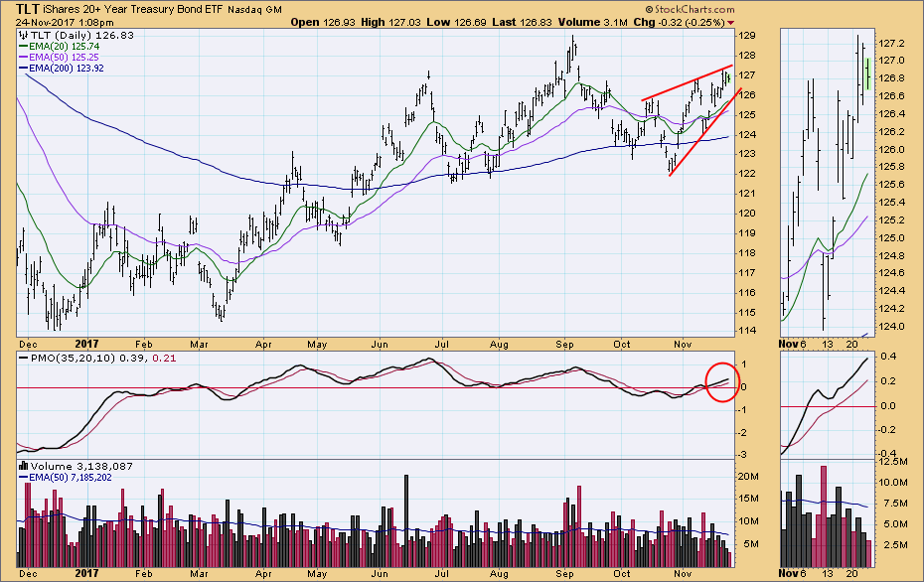Click the 'High 127.03' quote value

390,23
